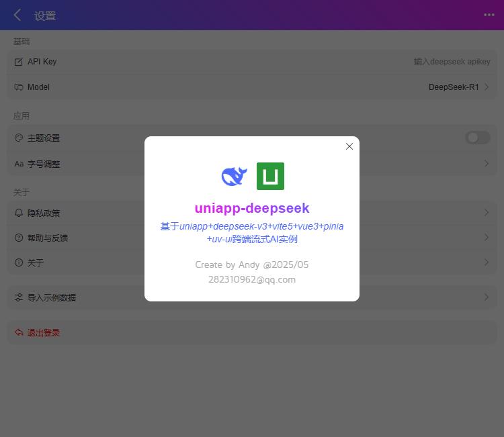Go back using the header arrow
The image size is (504, 437).
point(17,15)
